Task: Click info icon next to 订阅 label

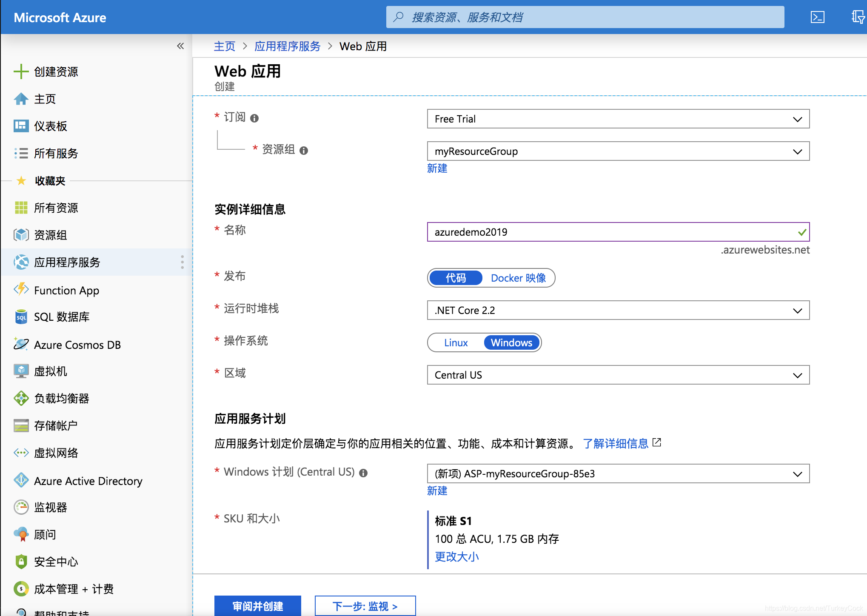Action: pyautogui.click(x=254, y=118)
